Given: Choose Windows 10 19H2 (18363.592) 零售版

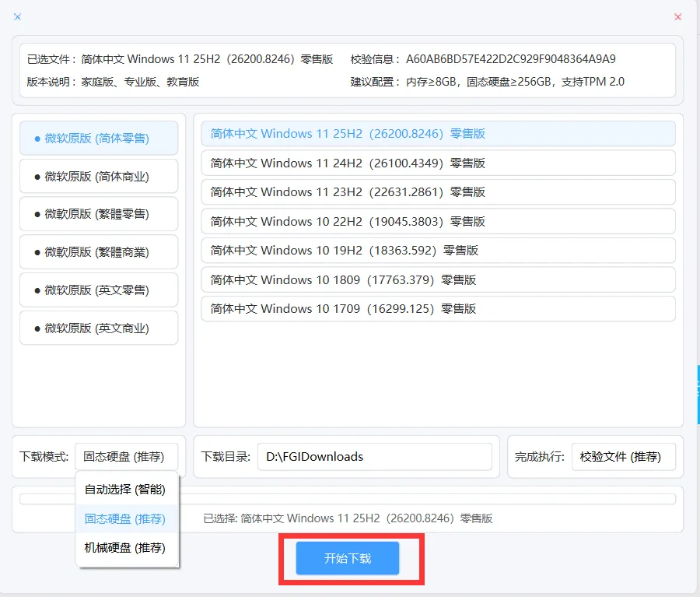Looking at the screenshot, I should tap(438, 250).
